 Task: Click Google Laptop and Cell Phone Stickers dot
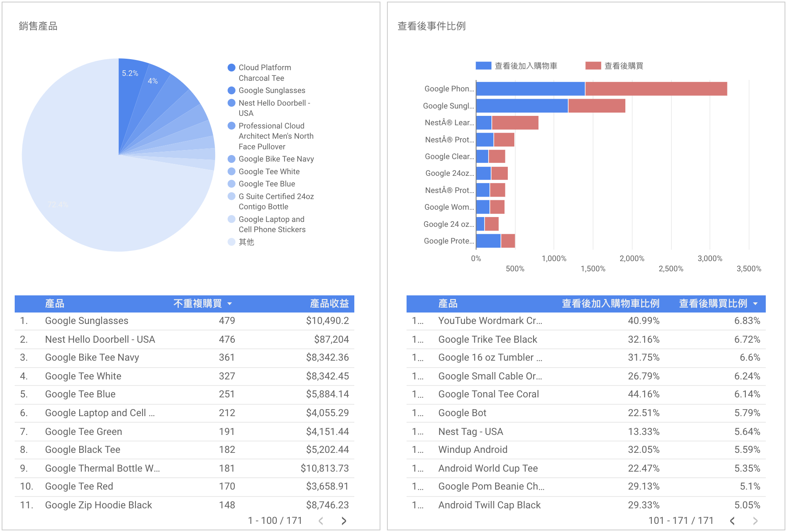(231, 219)
